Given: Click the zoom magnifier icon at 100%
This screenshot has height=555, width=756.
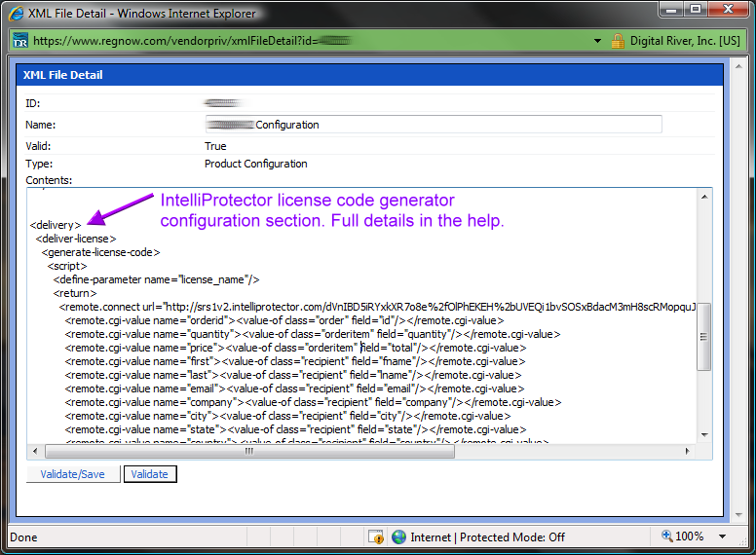Looking at the screenshot, I should pos(666,536).
